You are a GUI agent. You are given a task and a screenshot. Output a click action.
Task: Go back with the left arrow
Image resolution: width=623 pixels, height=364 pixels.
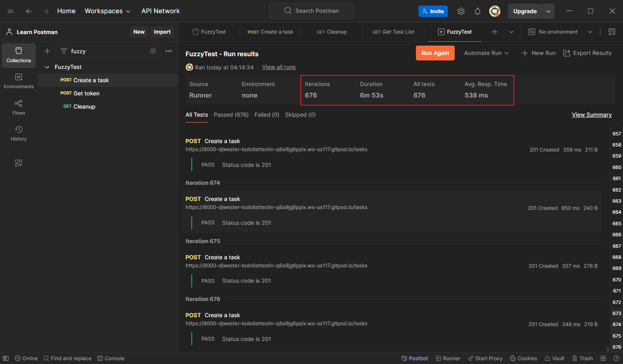click(x=29, y=11)
